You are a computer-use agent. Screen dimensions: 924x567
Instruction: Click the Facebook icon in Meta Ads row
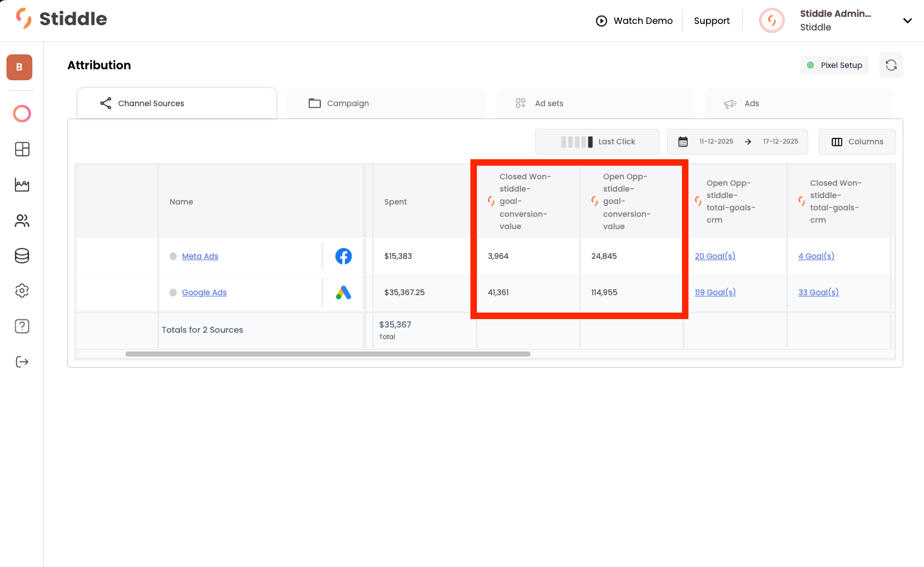pos(344,256)
